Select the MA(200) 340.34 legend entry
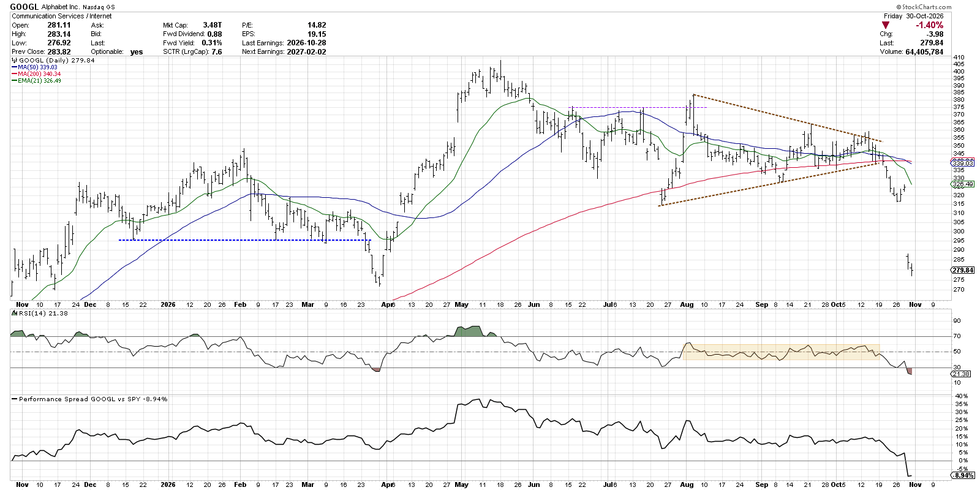This screenshot has width=980, height=490. (37, 74)
